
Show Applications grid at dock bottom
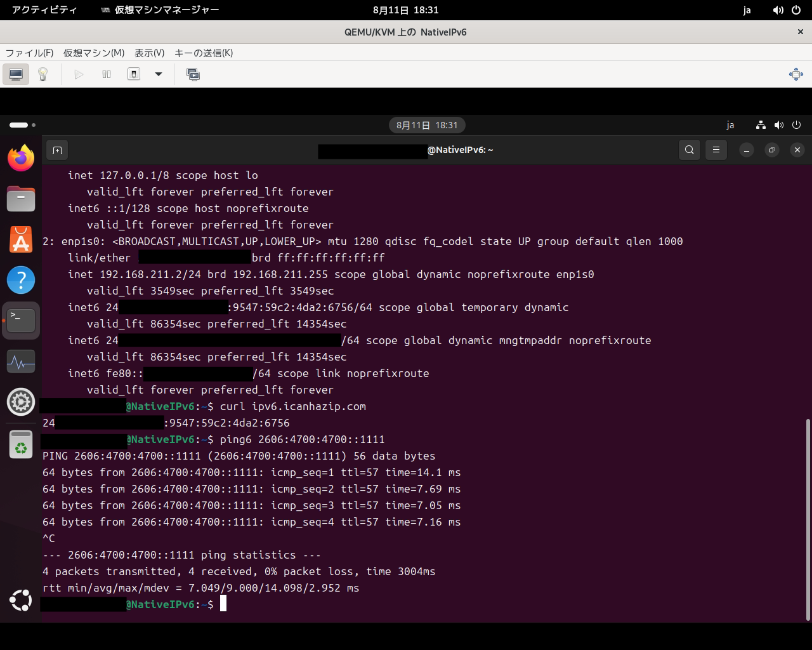tap(21, 600)
